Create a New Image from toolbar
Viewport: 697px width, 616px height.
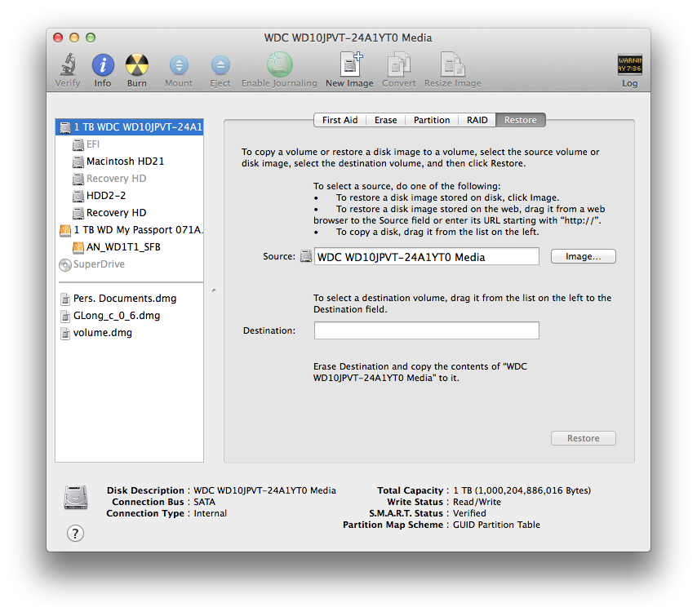pyautogui.click(x=351, y=64)
